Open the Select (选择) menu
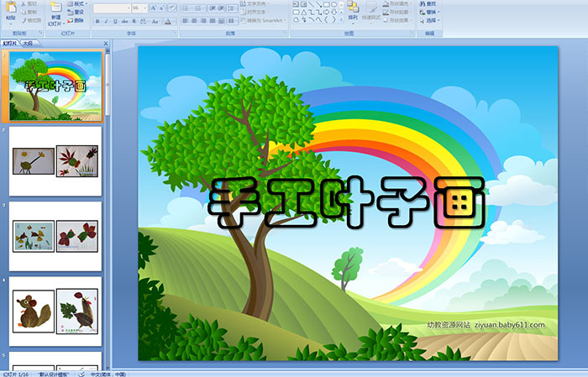 point(429,20)
